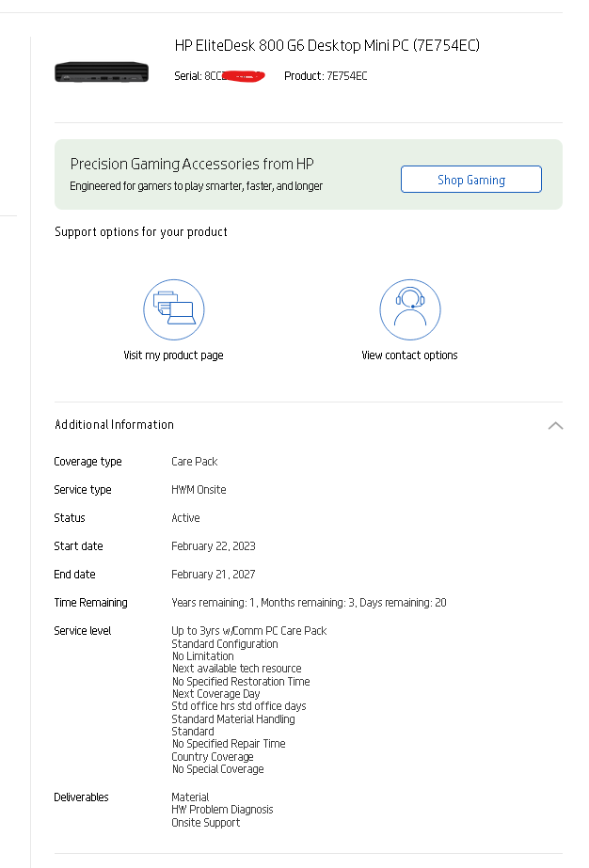Click the HP EliteDesk 800 G6 product title

click(327, 45)
